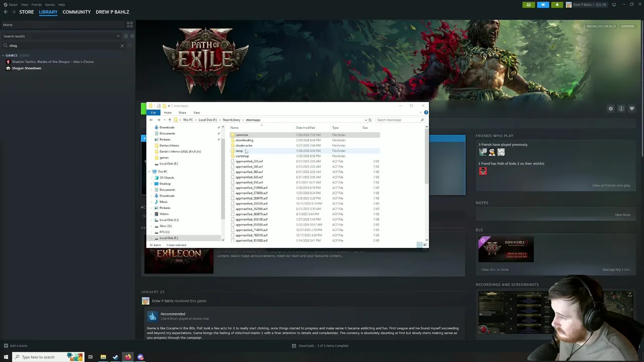
Task: Open Steam friends button in green
Action: 528,5
